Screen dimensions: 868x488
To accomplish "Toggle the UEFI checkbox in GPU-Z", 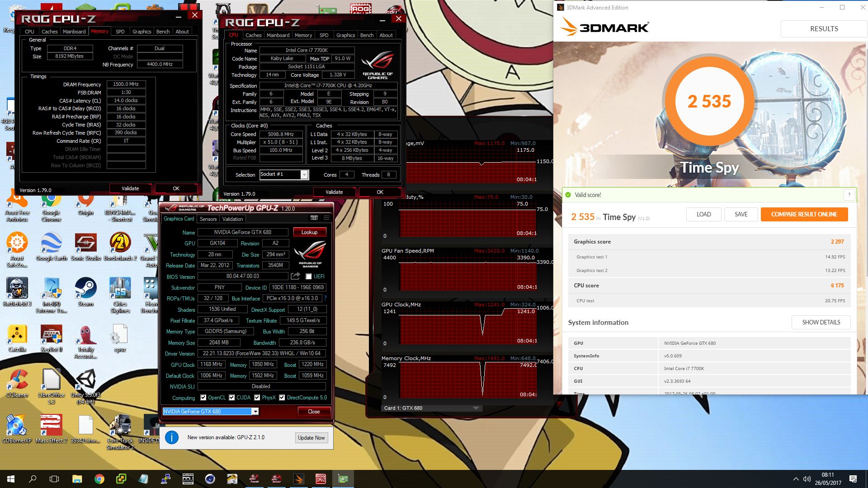I will (x=309, y=277).
